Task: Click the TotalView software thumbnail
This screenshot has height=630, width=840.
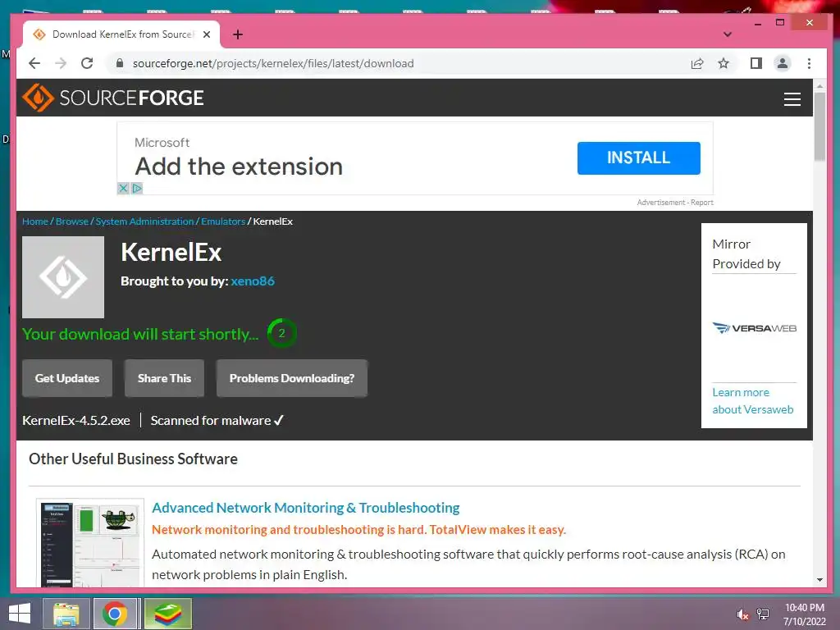Action: point(90,543)
